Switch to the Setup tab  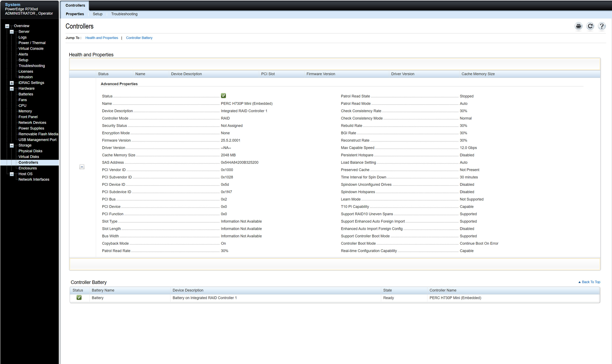[97, 14]
